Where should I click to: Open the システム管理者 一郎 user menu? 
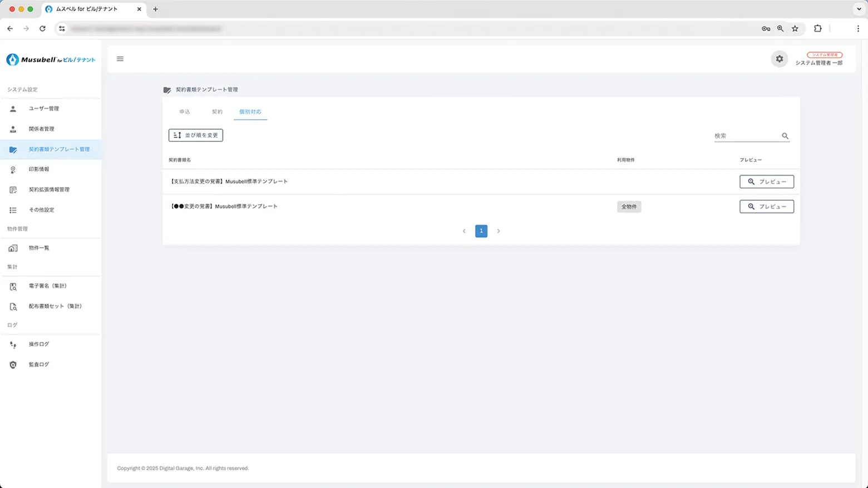pyautogui.click(x=818, y=59)
